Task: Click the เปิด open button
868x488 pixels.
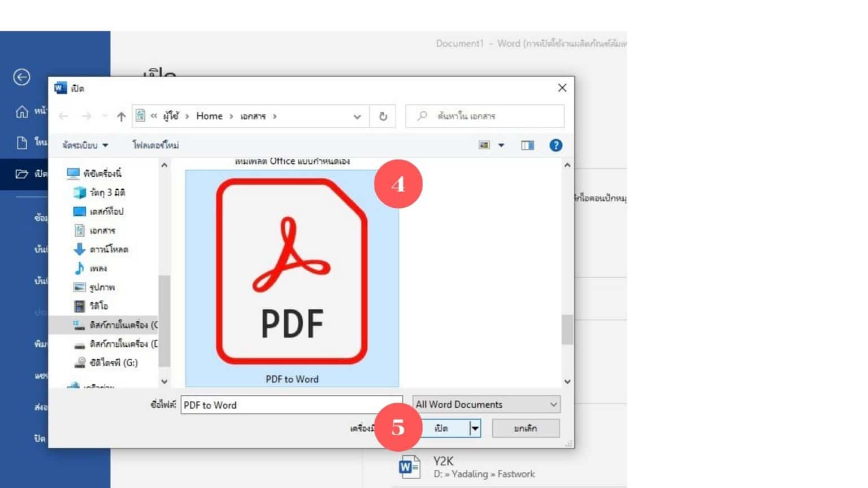Action: [441, 428]
